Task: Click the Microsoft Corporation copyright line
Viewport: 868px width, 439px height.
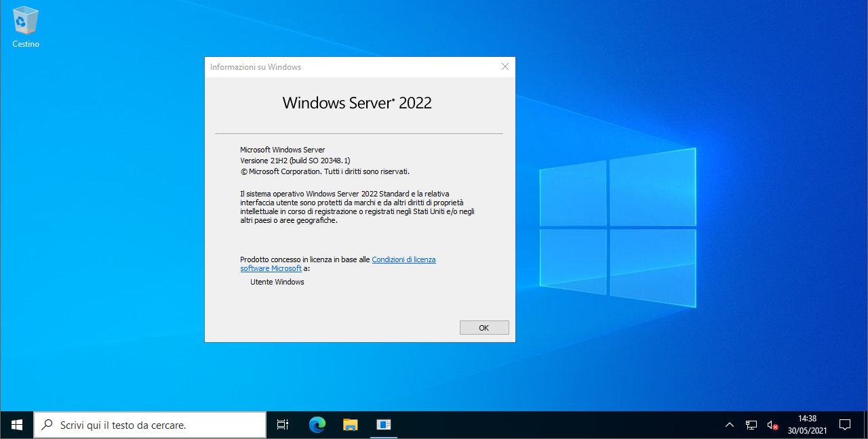Action: (x=325, y=171)
